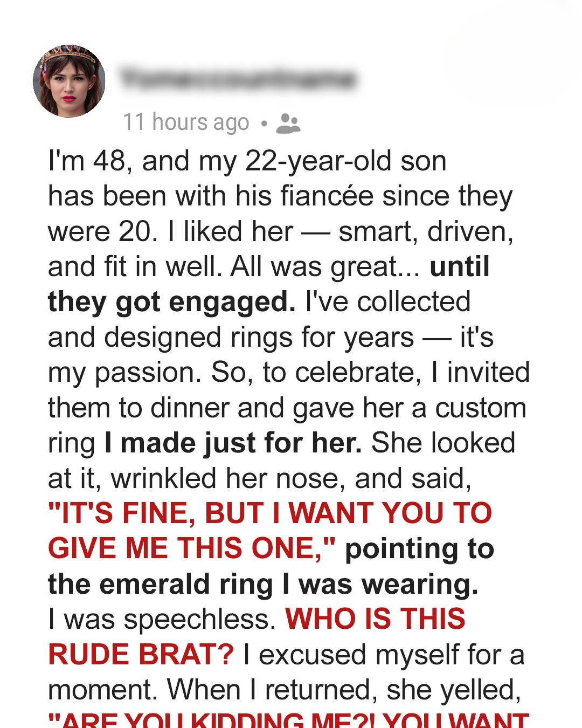The image size is (582, 728).
Task: Click "When I returned, she yelled,"
Action: 344,690
